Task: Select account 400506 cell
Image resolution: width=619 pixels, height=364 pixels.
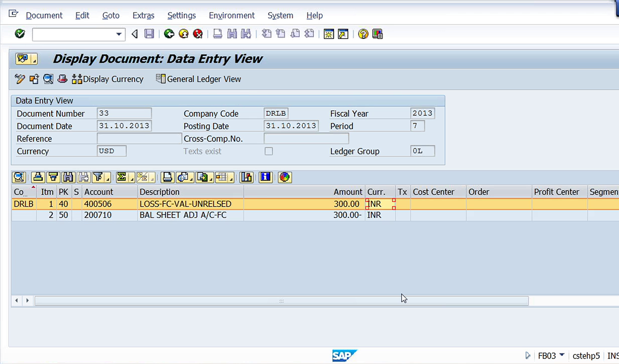Action: click(109, 204)
